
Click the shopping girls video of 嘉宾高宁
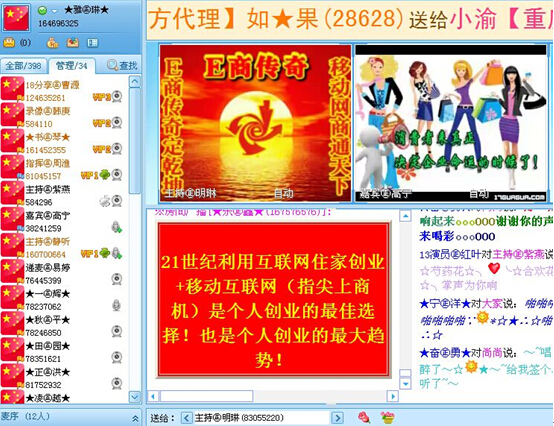click(451, 123)
